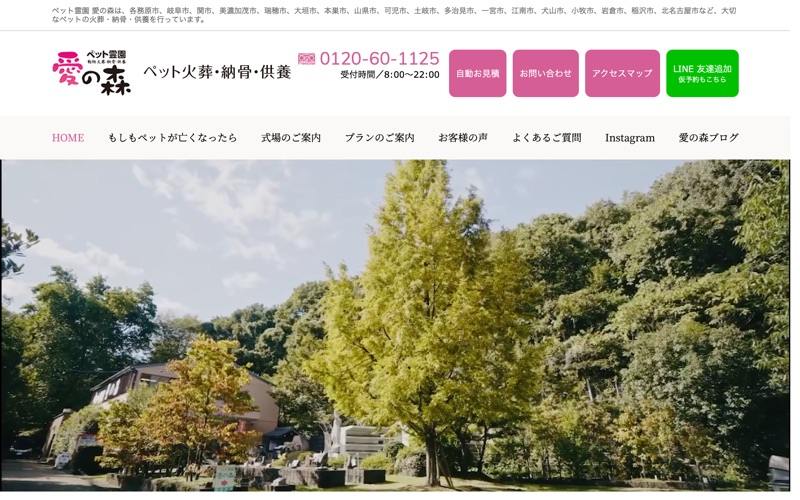The height and width of the screenshot is (500, 800).
Task: Click the free-dial phone icon
Action: click(306, 59)
